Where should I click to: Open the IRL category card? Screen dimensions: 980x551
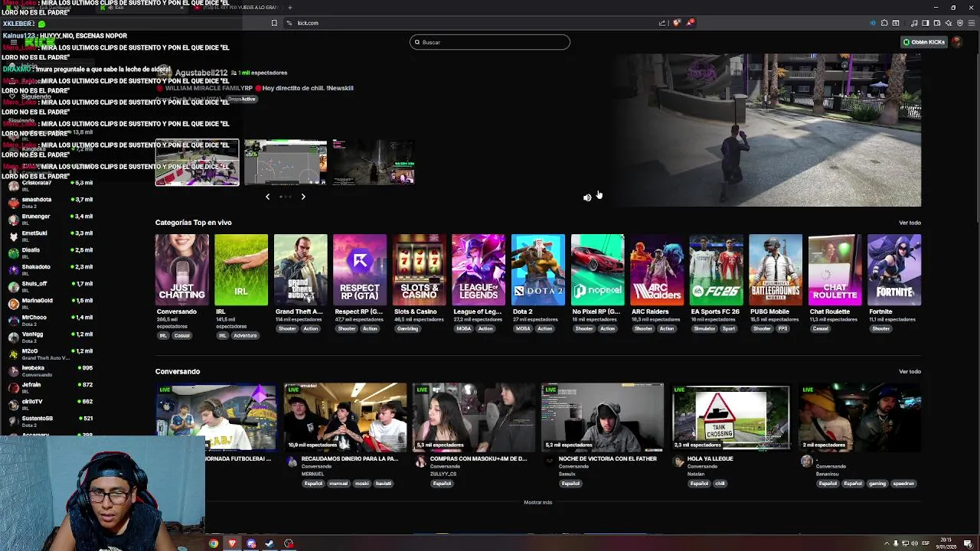[241, 270]
